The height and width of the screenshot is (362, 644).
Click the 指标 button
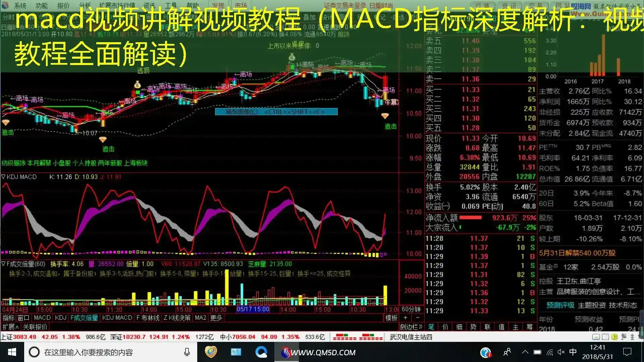8,317
